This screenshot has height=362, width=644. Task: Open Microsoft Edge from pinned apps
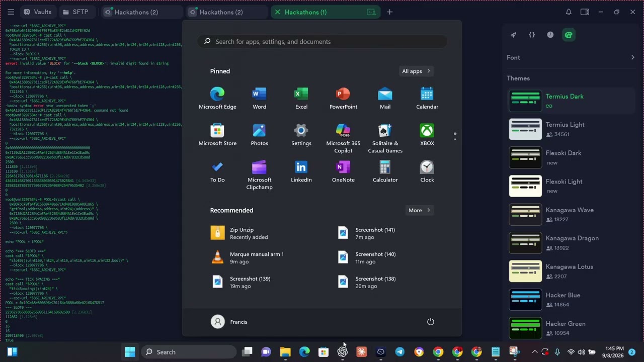[x=217, y=99]
